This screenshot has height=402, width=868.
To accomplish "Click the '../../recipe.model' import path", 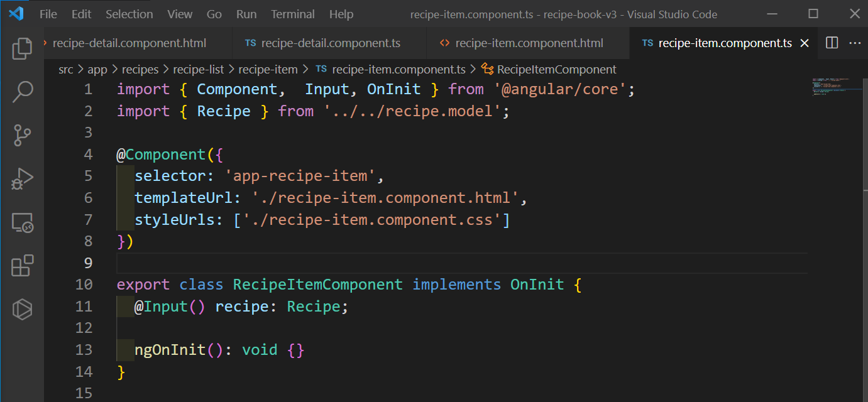I will pos(412,111).
